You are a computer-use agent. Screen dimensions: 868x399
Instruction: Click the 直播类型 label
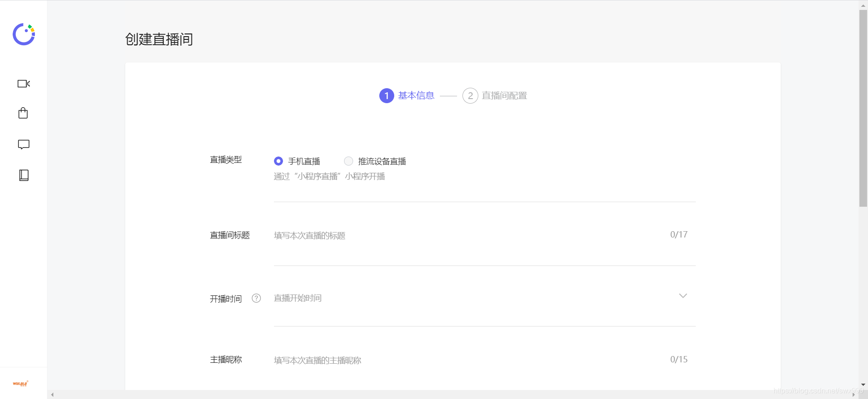(x=226, y=160)
